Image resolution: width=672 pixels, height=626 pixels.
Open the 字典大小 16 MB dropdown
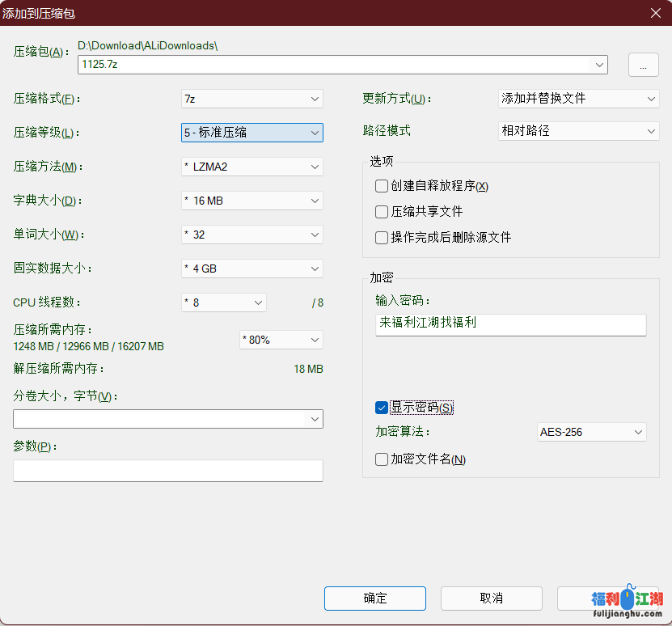coord(252,201)
